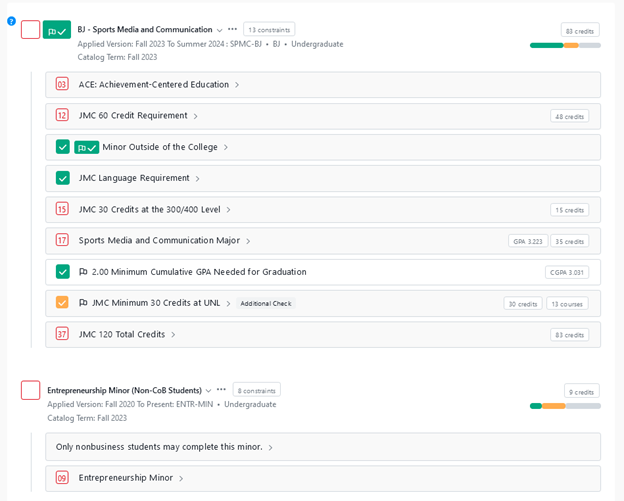Click 'Only nonbusiness students may complete this minor.' text

point(159,446)
